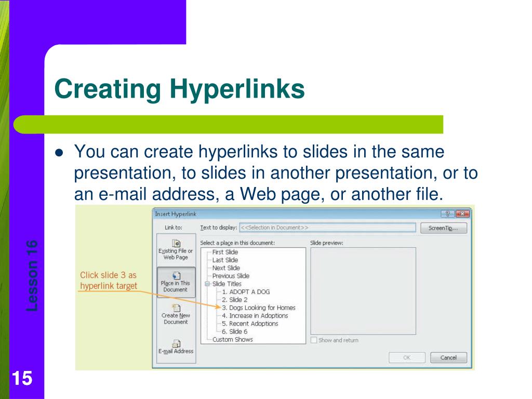
Task: Select slide 1. ADOPT A DOG
Action: point(246,292)
